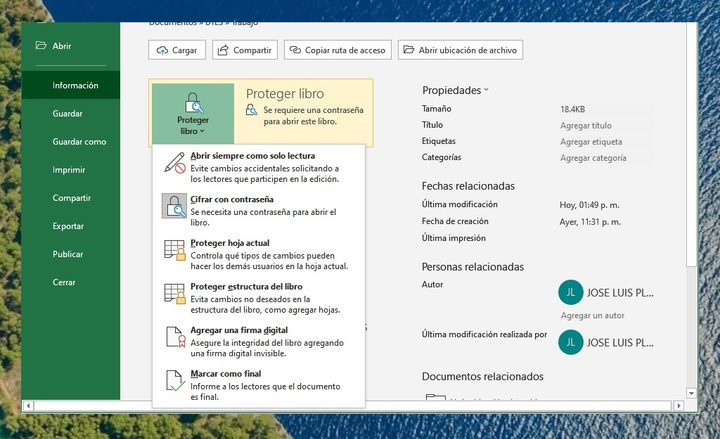720x439 pixels.
Task: Click the Tamaño property label
Action: [x=436, y=108]
